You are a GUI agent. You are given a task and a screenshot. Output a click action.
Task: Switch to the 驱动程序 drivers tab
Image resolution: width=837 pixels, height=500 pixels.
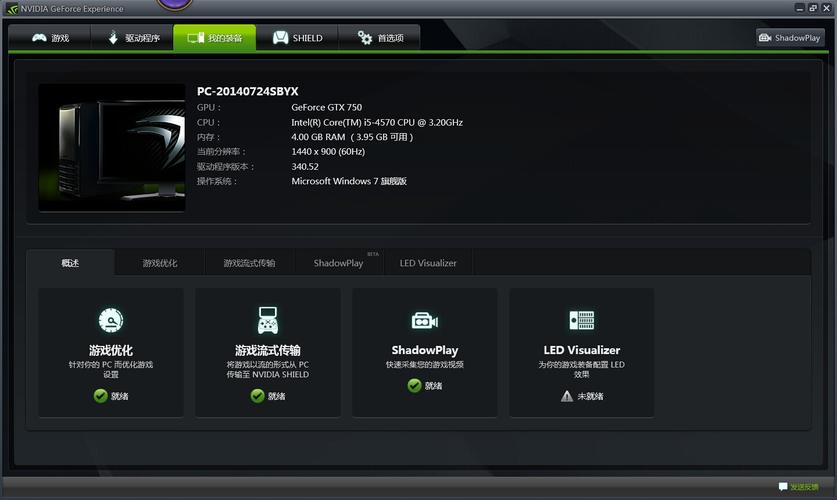click(x=132, y=38)
